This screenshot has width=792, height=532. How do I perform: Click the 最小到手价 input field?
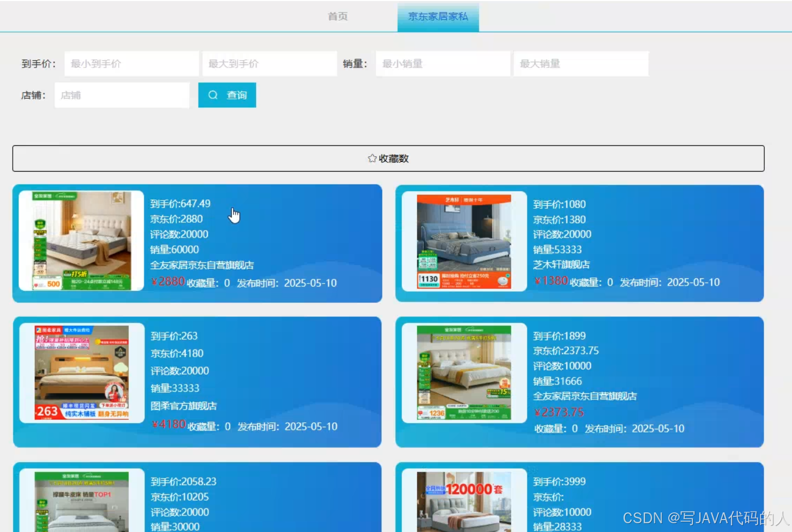point(130,63)
